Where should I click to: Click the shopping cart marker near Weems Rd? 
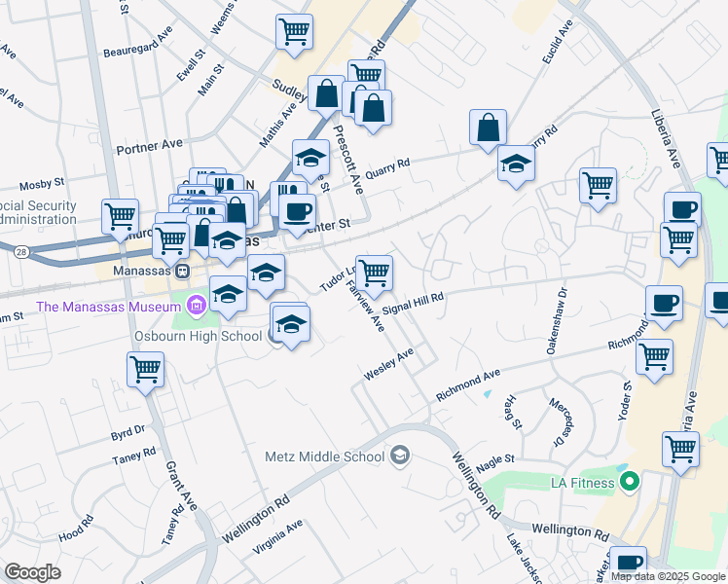tap(294, 32)
